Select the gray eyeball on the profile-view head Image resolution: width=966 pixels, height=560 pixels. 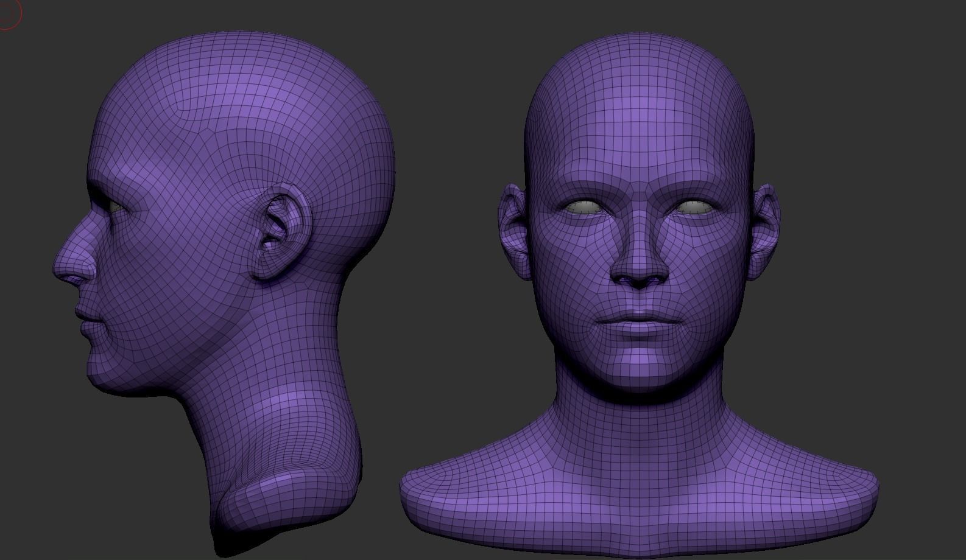pyautogui.click(x=117, y=206)
